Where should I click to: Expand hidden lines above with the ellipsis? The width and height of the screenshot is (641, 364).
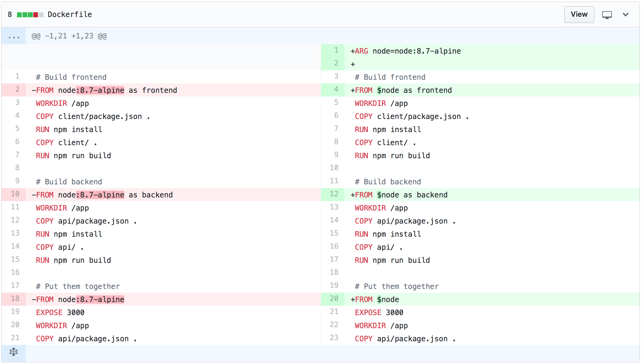point(14,36)
